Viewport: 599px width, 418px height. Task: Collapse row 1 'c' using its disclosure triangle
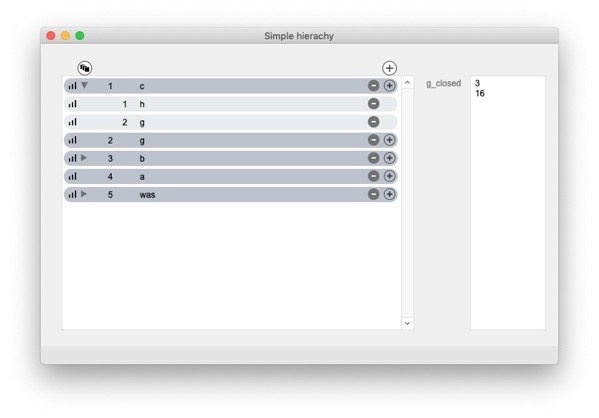click(x=84, y=85)
